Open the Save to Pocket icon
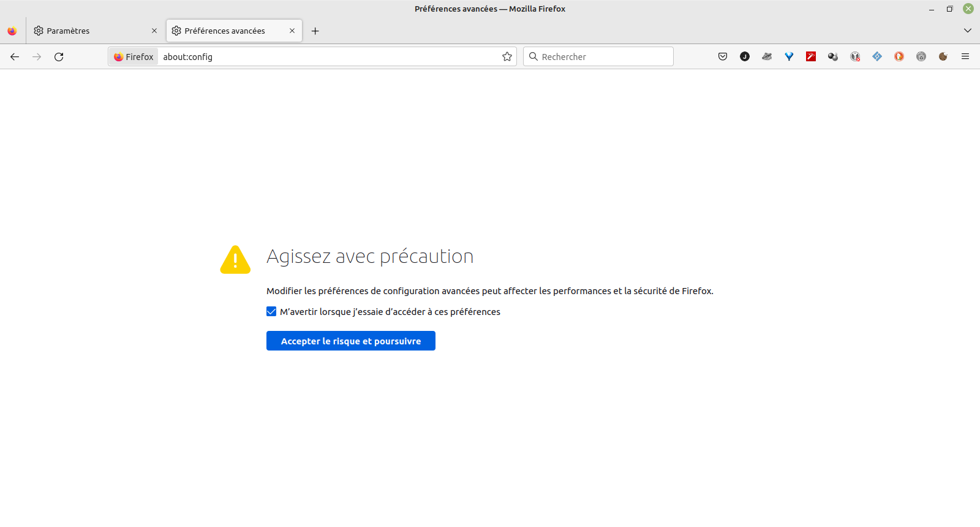The image size is (980, 527). [723, 56]
